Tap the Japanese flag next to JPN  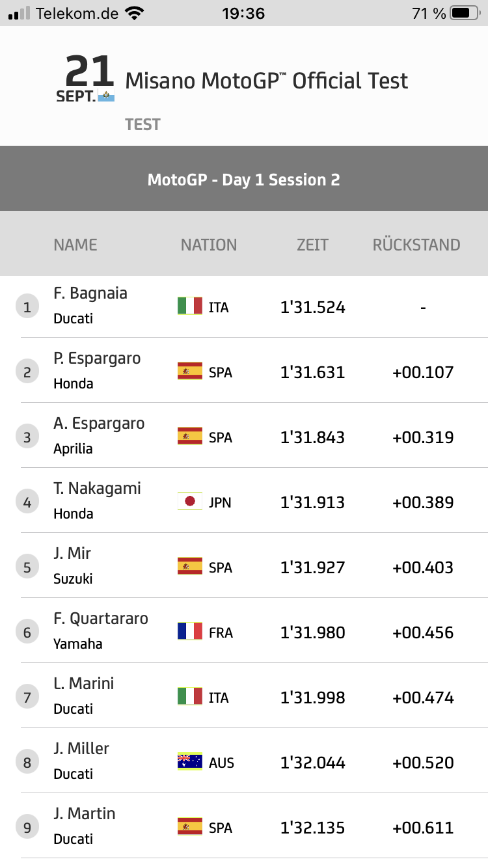(190, 502)
